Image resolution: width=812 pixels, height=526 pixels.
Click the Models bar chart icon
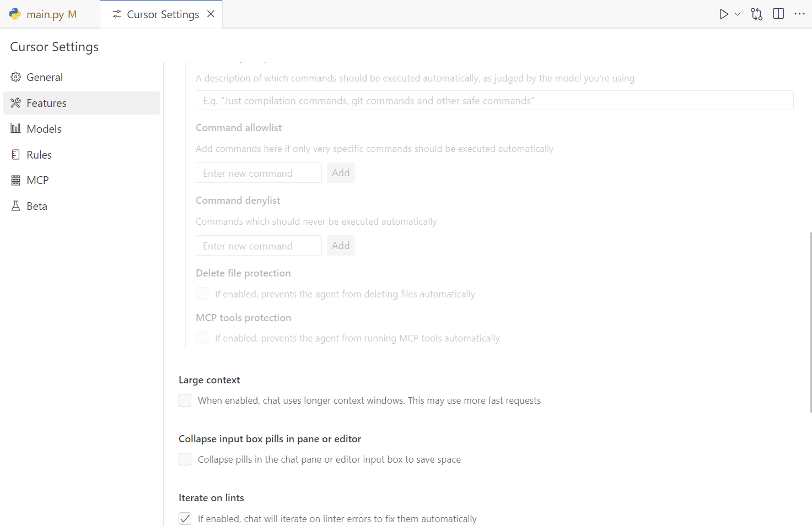pyautogui.click(x=15, y=129)
